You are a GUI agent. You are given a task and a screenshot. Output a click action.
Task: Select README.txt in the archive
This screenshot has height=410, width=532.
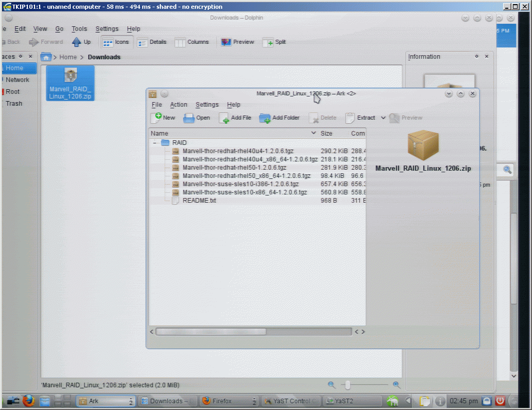click(x=257, y=201)
